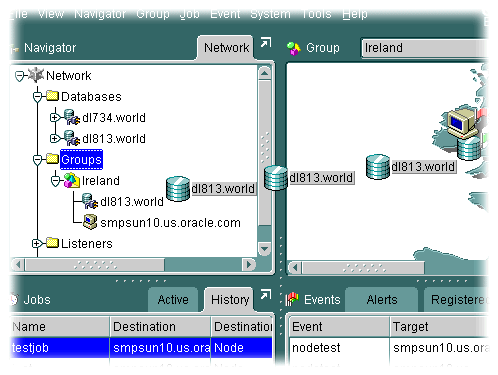Open the Navigator menu
498x375 pixels.
coord(100,14)
